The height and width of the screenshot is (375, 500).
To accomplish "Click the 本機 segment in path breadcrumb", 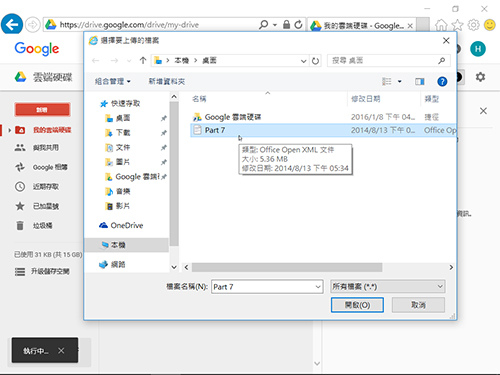I will (182, 61).
